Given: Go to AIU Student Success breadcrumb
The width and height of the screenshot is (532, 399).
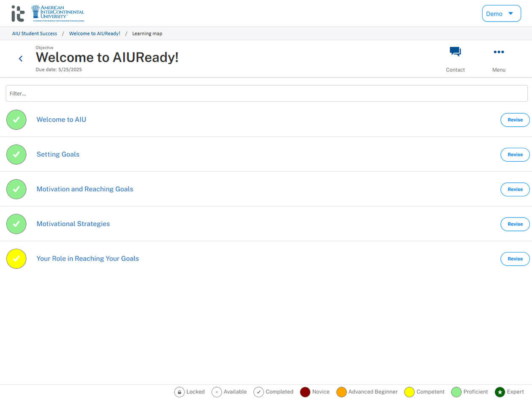Looking at the screenshot, I should tap(35, 33).
